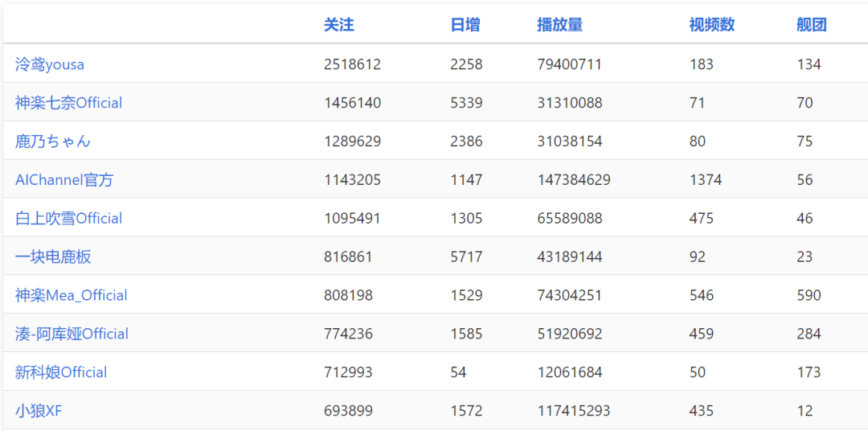Click 舰团 value 56 for AIChannel官方

(805, 180)
